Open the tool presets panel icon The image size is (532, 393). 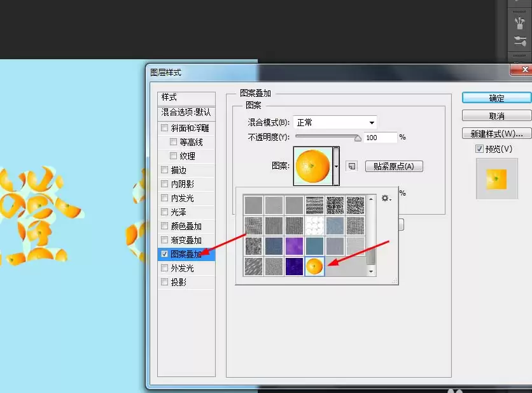(x=519, y=42)
